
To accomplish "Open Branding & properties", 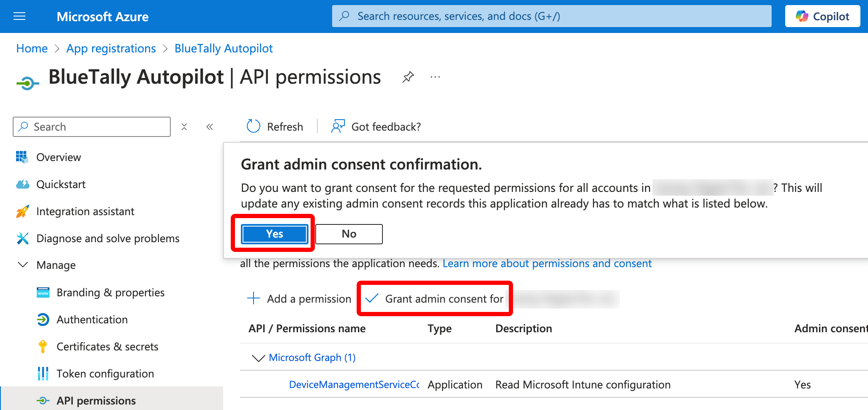I will [x=112, y=292].
